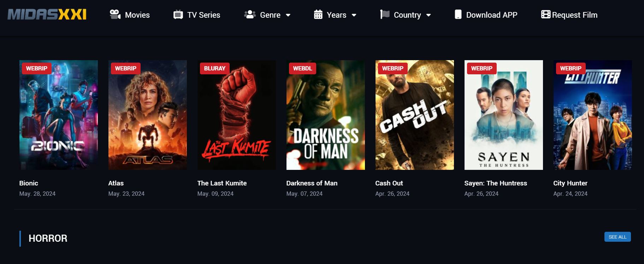Open the Bionic movie poster
The height and width of the screenshot is (264, 644).
pyautogui.click(x=59, y=115)
